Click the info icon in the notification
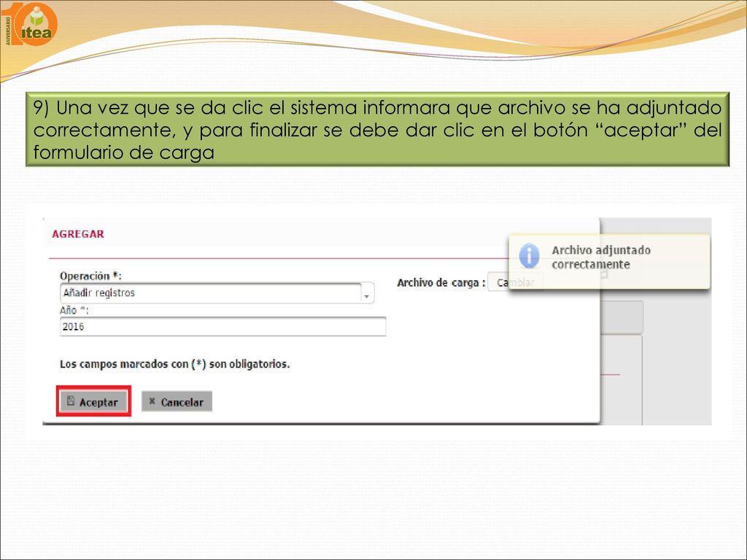Viewport: 747px width, 560px height. point(529,256)
